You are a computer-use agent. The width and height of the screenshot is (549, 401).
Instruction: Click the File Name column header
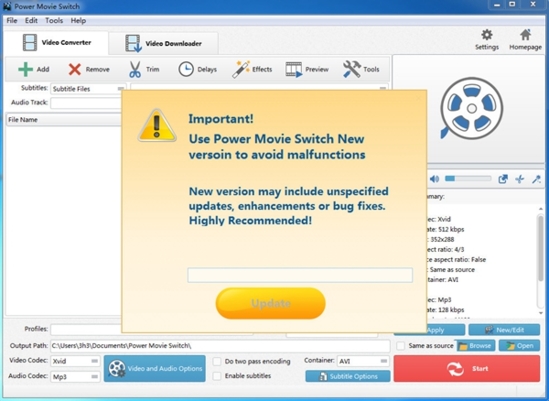point(64,120)
